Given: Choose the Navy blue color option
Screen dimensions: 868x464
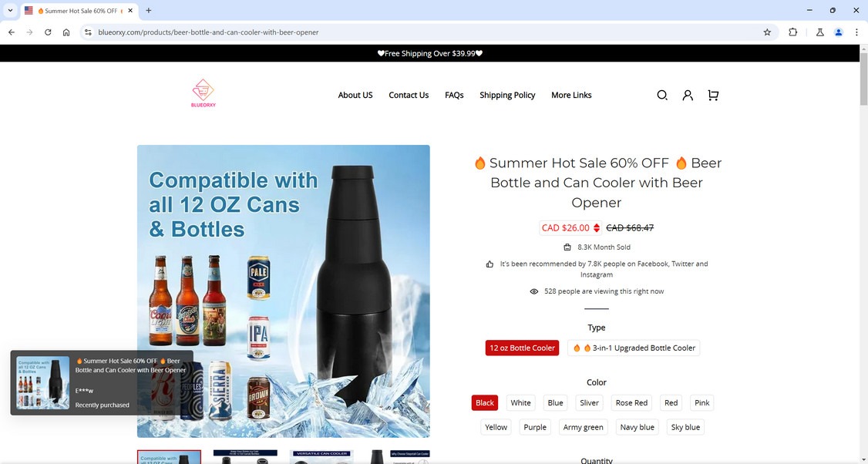Looking at the screenshot, I should pos(638,427).
